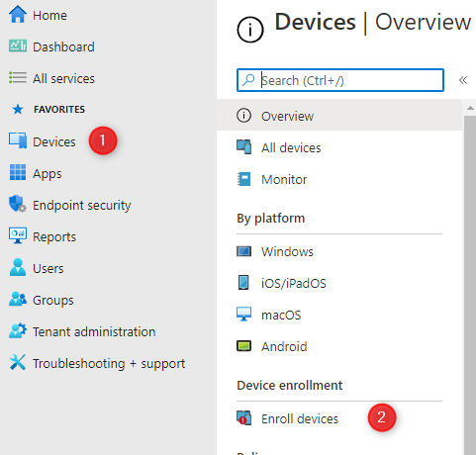Select Overview in the Devices menu
The width and height of the screenshot is (476, 455).
339,116
